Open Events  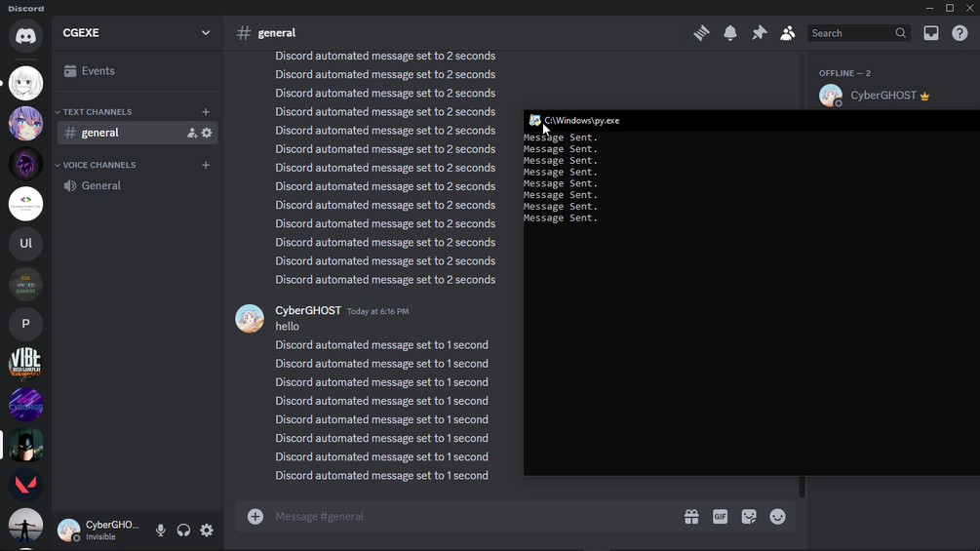(137, 70)
